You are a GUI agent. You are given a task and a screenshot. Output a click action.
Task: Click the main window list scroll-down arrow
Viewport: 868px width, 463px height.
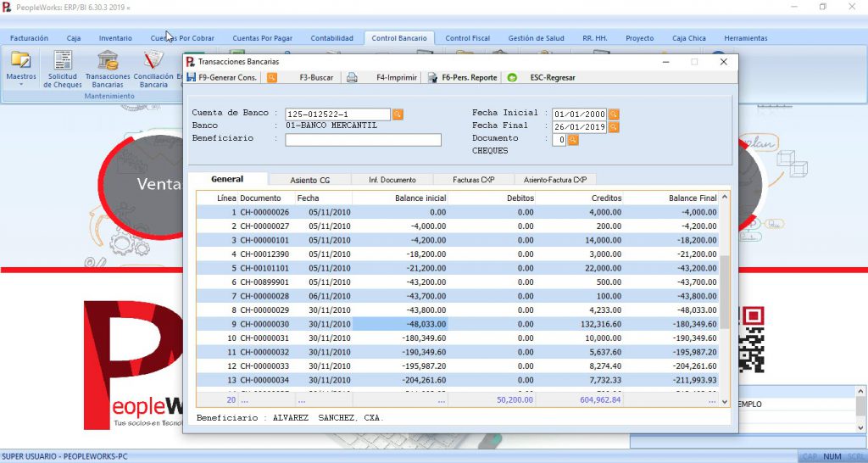pyautogui.click(x=861, y=427)
